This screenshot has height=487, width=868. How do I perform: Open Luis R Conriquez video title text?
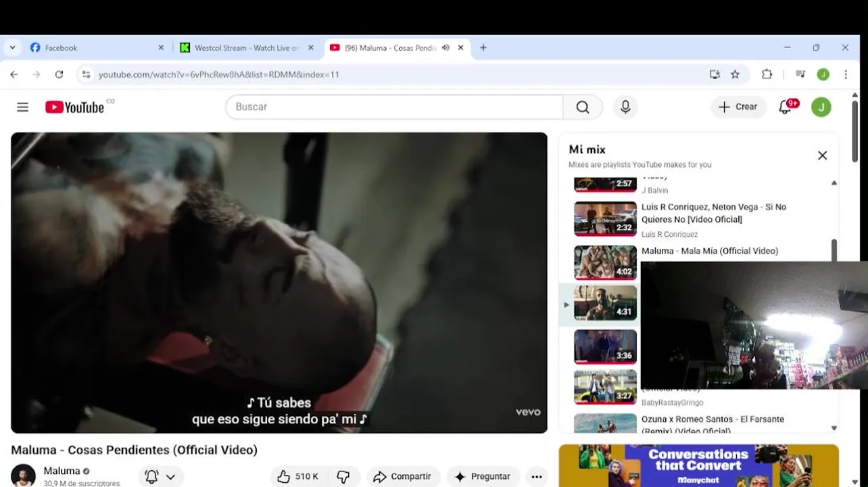[714, 213]
